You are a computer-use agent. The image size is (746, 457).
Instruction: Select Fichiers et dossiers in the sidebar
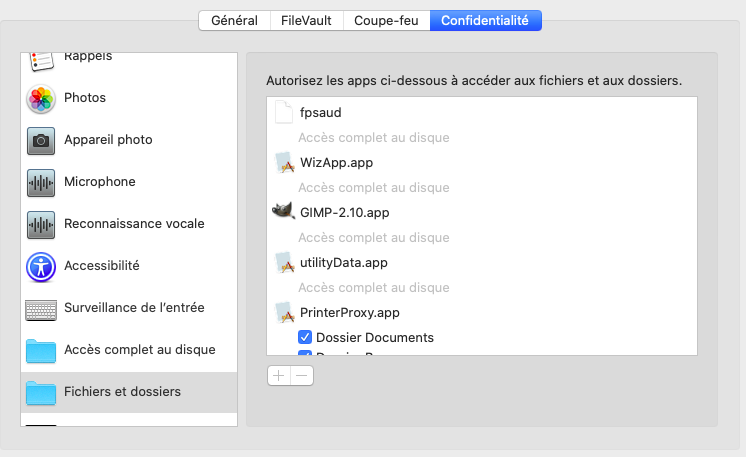pos(122,392)
